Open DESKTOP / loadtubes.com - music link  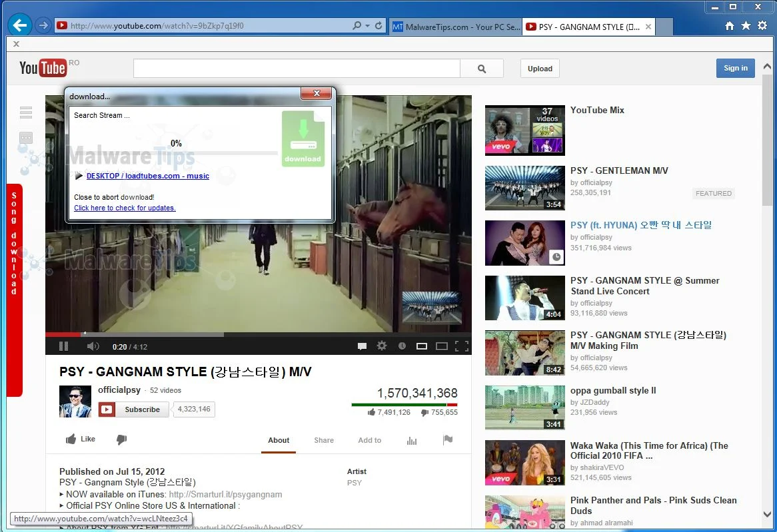coord(148,176)
